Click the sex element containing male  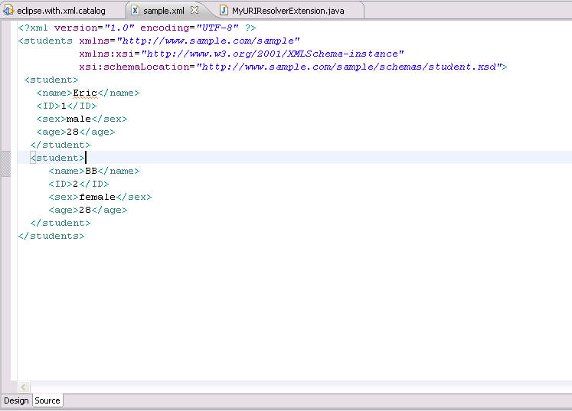82,119
